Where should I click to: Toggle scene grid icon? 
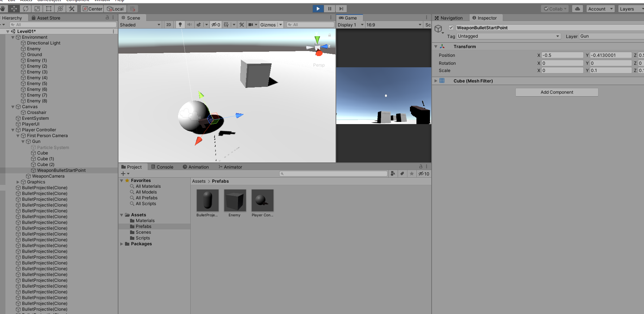(226, 25)
